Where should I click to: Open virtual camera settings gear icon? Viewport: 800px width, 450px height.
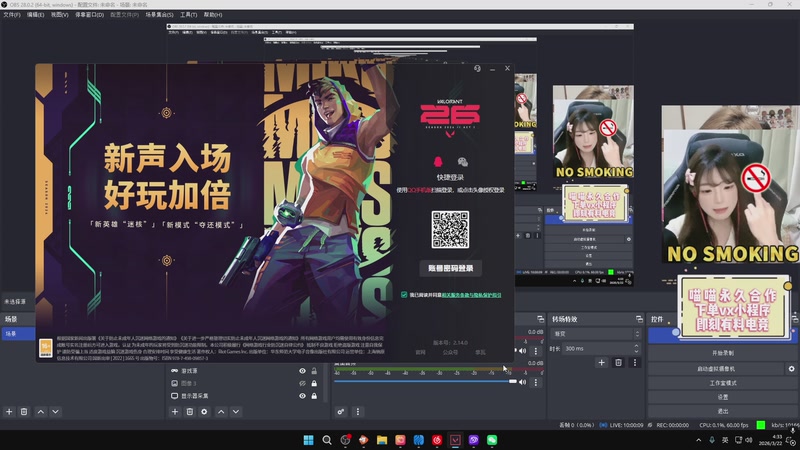click(791, 368)
